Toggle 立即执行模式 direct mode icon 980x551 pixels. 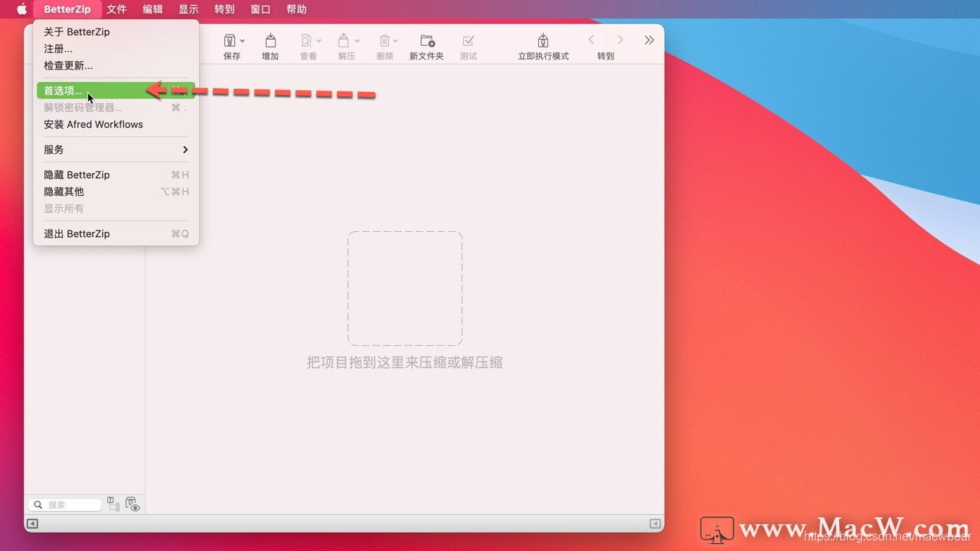tap(543, 41)
